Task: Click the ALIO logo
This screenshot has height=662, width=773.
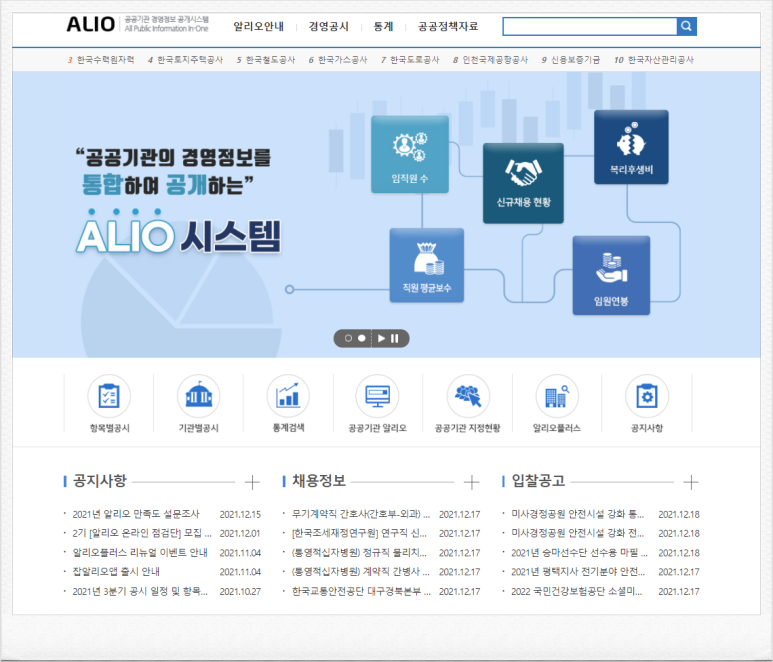Action: pos(91,25)
